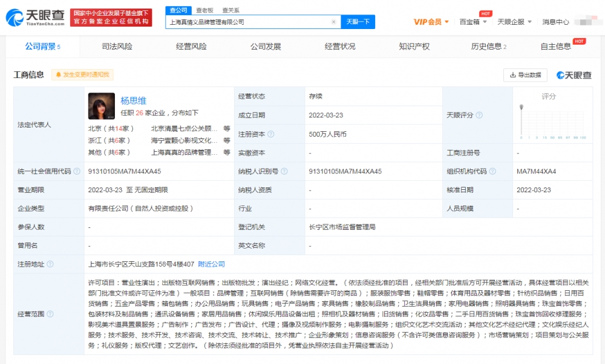Switch to the 公司发展 tab
605x364 pixels.
point(266,47)
